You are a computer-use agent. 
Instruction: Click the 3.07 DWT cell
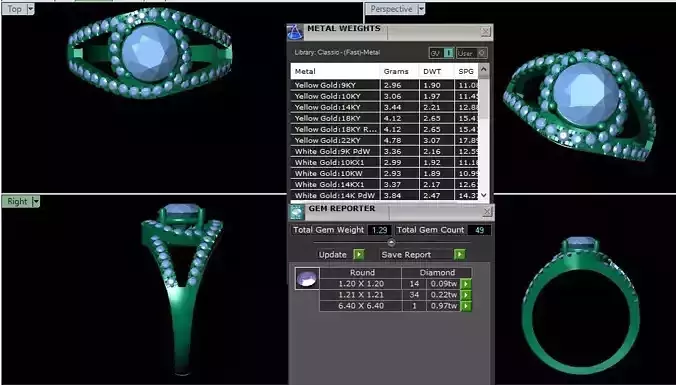436,140
